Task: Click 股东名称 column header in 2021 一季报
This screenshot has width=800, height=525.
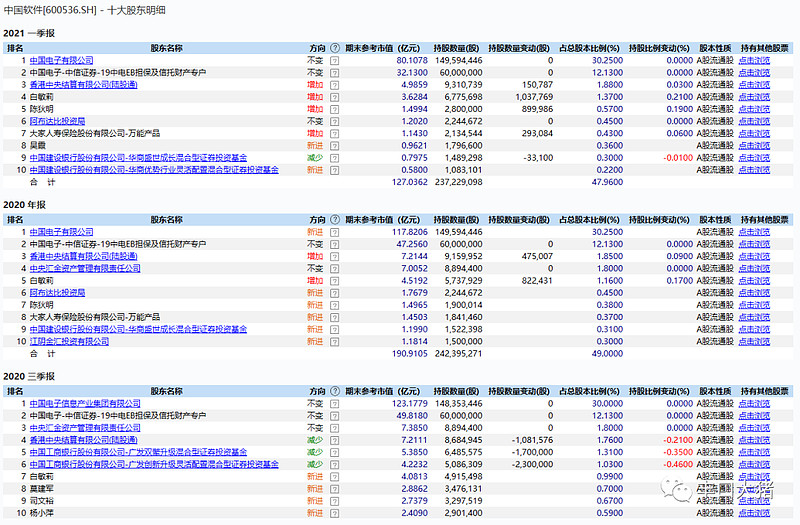Action: click(x=166, y=48)
